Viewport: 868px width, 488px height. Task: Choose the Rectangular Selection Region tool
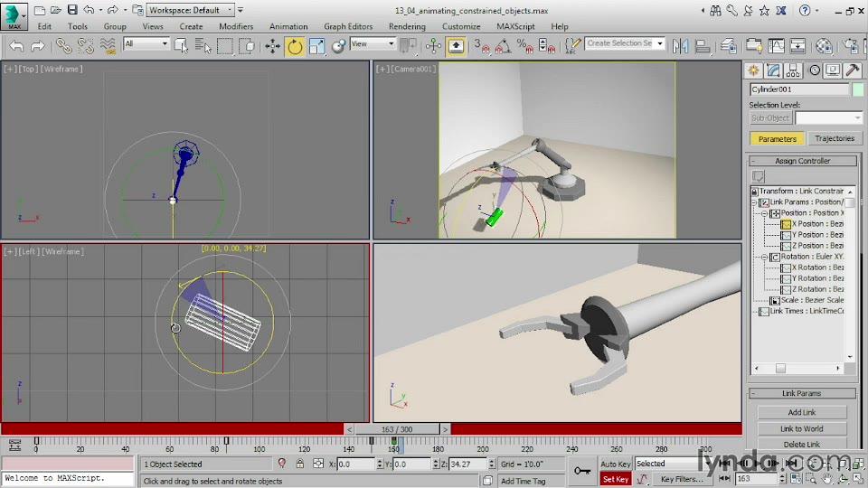(x=225, y=46)
